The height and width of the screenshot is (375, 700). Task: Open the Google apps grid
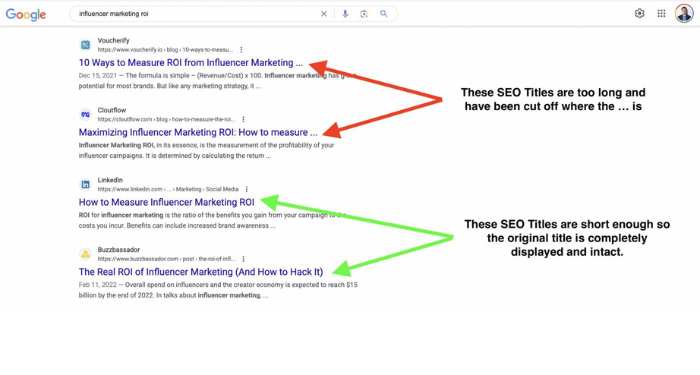[x=662, y=13]
